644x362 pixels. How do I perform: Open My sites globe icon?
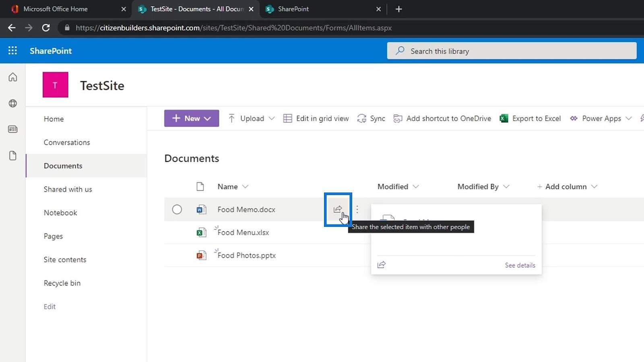pyautogui.click(x=13, y=103)
